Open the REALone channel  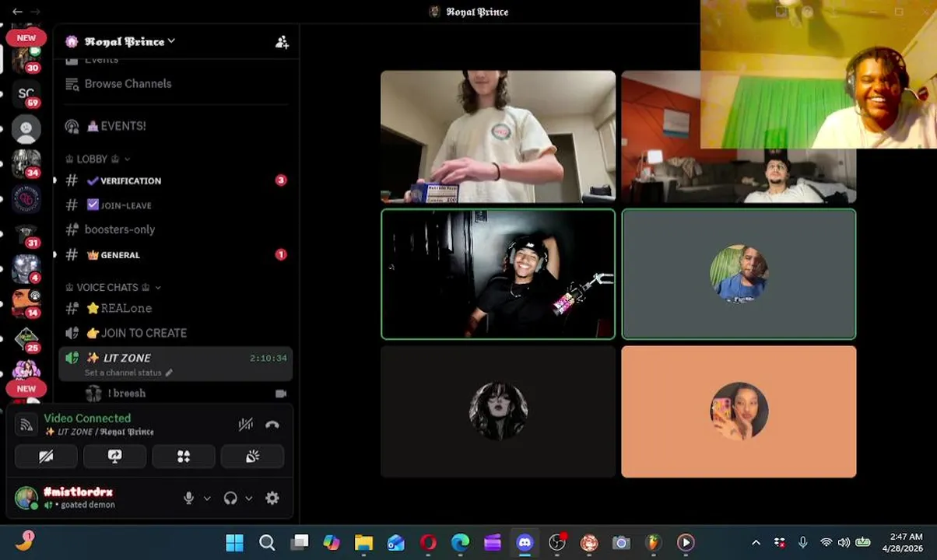pos(176,308)
